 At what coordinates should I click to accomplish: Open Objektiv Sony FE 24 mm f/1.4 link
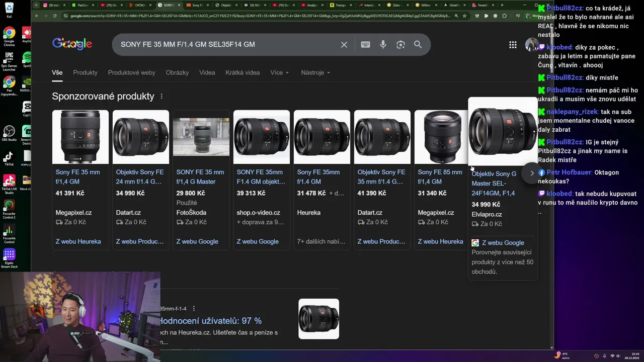click(x=139, y=177)
